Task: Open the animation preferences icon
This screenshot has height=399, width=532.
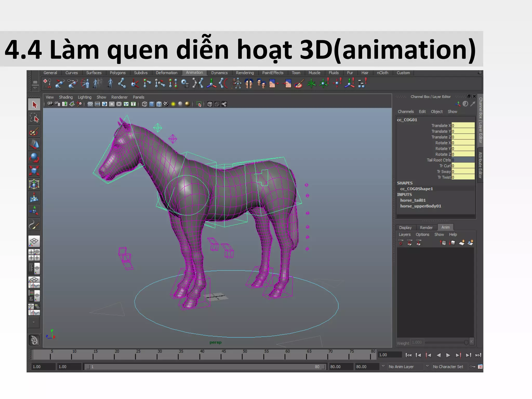Action: tap(480, 367)
